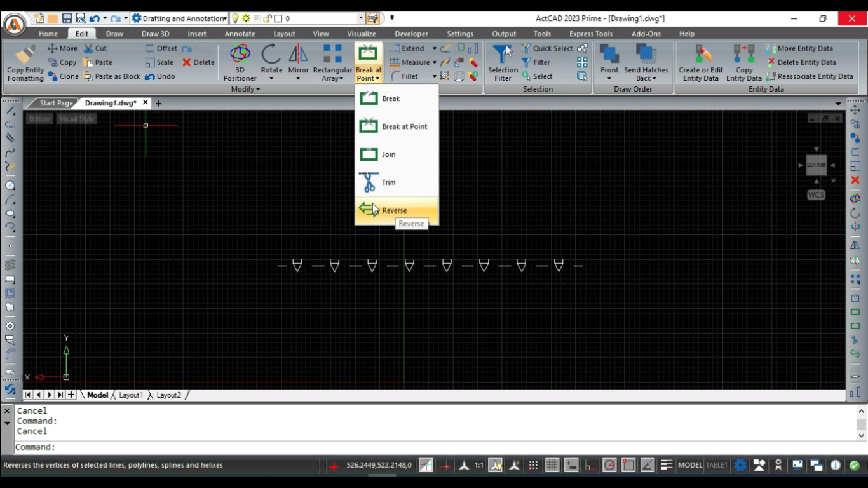
Task: Click Delete Entity Data
Action: pyautogui.click(x=801, y=62)
